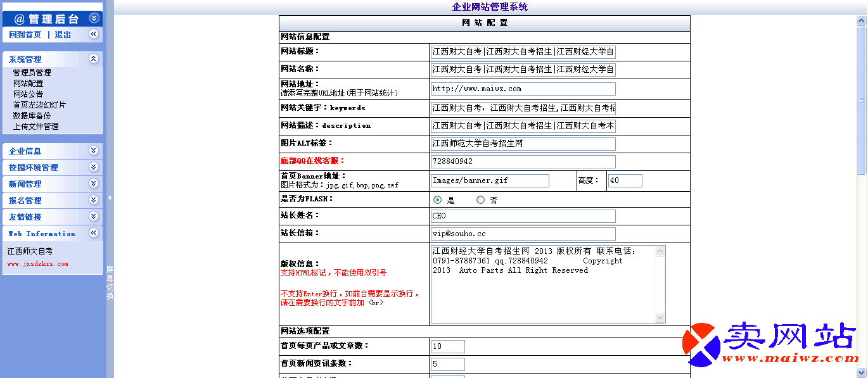Focus the 网站标题 input field
The width and height of the screenshot is (868, 378).
pyautogui.click(x=523, y=52)
